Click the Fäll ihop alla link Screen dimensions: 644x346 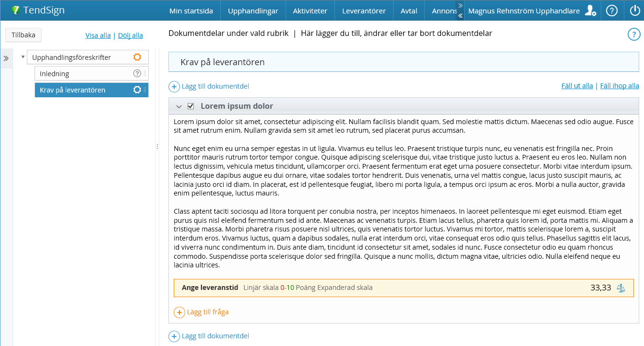click(x=620, y=86)
